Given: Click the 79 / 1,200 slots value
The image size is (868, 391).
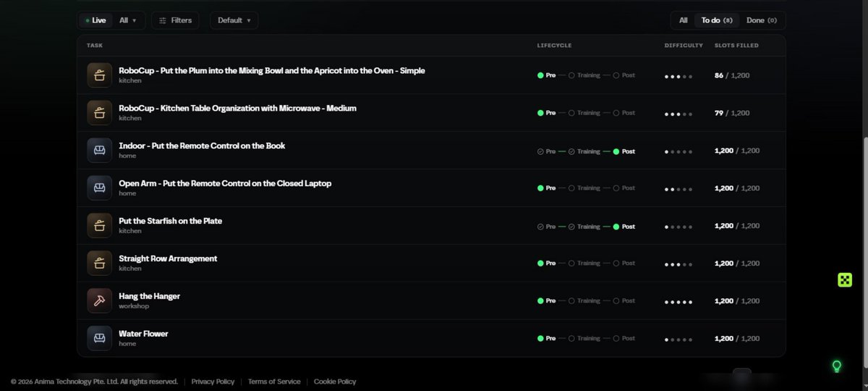Looking at the screenshot, I should pyautogui.click(x=732, y=113).
